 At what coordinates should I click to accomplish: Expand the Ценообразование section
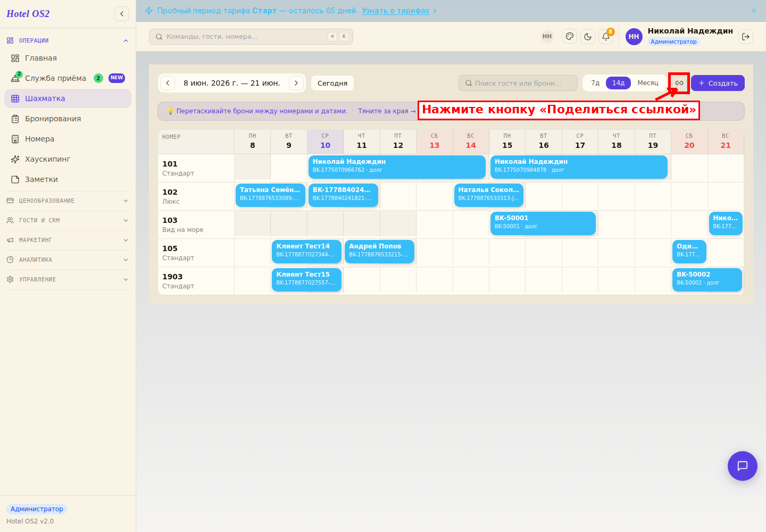(x=68, y=201)
